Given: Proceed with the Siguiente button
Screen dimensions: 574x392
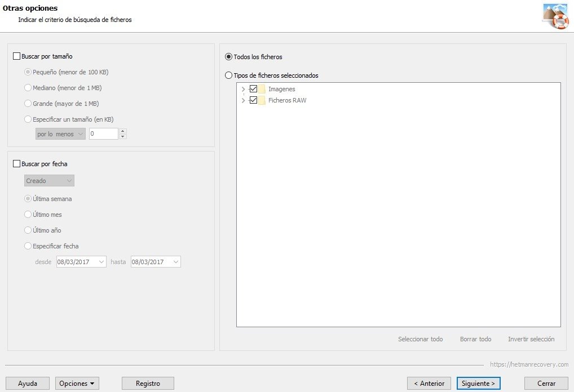Looking at the screenshot, I should (479, 383).
